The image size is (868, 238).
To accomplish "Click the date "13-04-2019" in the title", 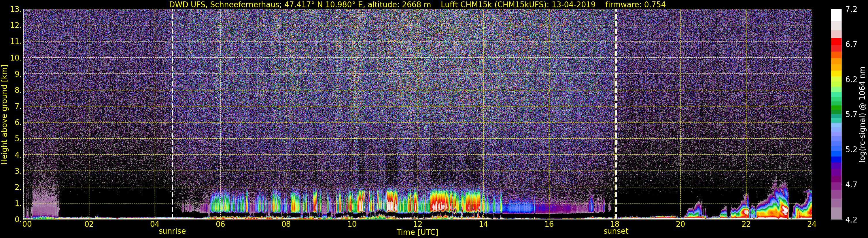I will pyautogui.click(x=574, y=4).
